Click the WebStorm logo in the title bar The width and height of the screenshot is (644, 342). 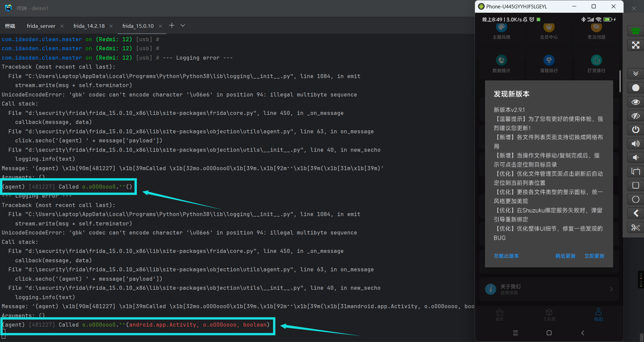(8, 8)
